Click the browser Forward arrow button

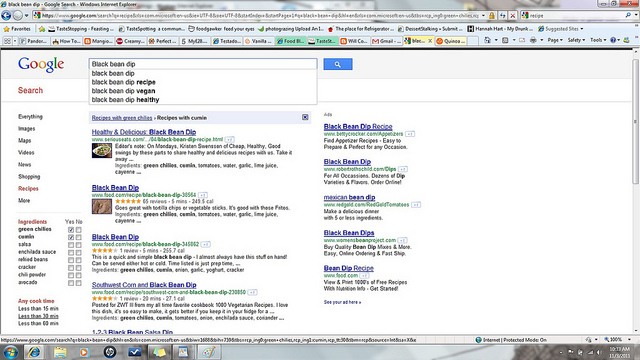pyautogui.click(x=18, y=16)
